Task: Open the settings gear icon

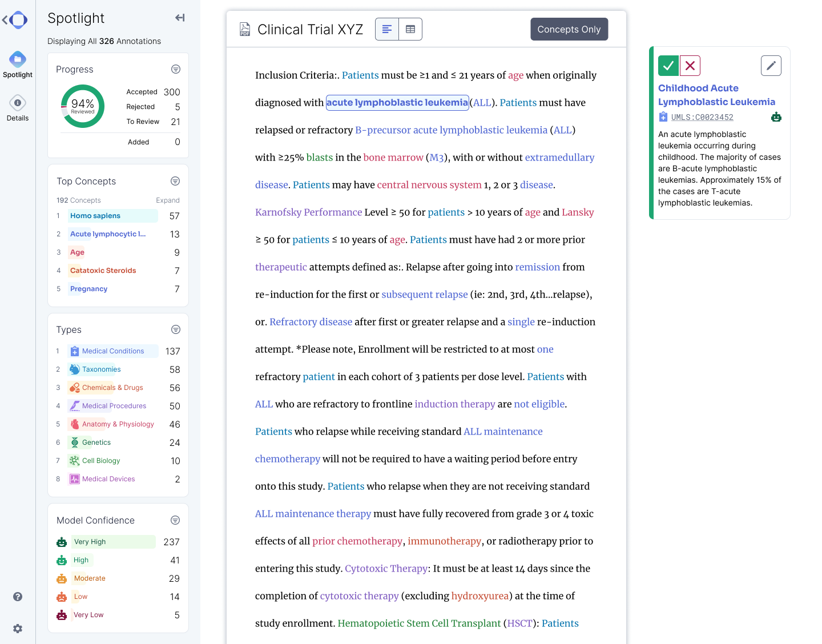Action: pyautogui.click(x=18, y=629)
